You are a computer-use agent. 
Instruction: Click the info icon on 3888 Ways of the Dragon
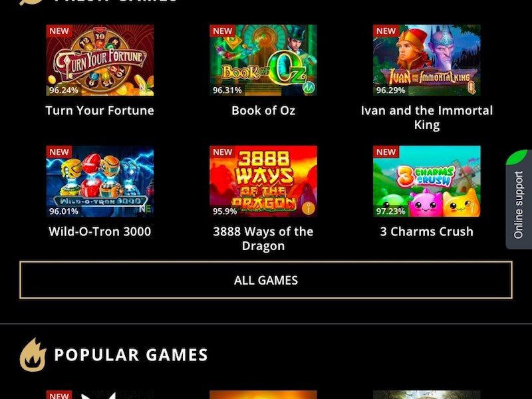tap(309, 208)
